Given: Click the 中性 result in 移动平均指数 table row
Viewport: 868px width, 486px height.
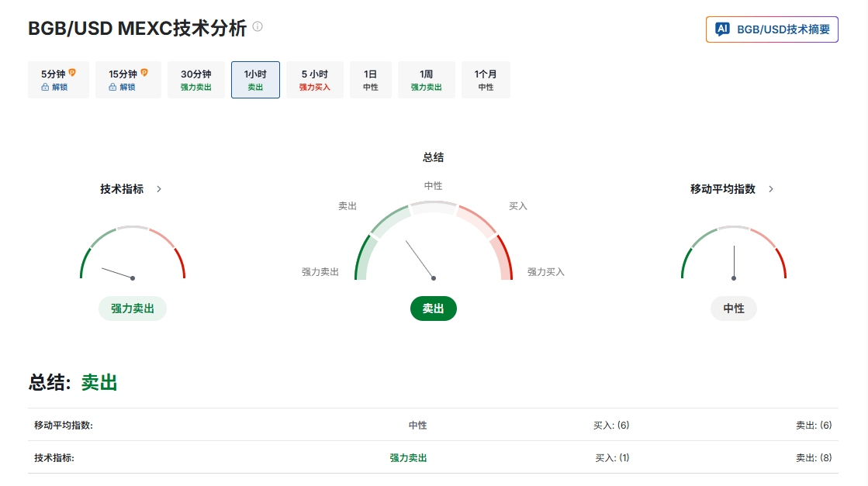Looking at the screenshot, I should click(x=417, y=426).
